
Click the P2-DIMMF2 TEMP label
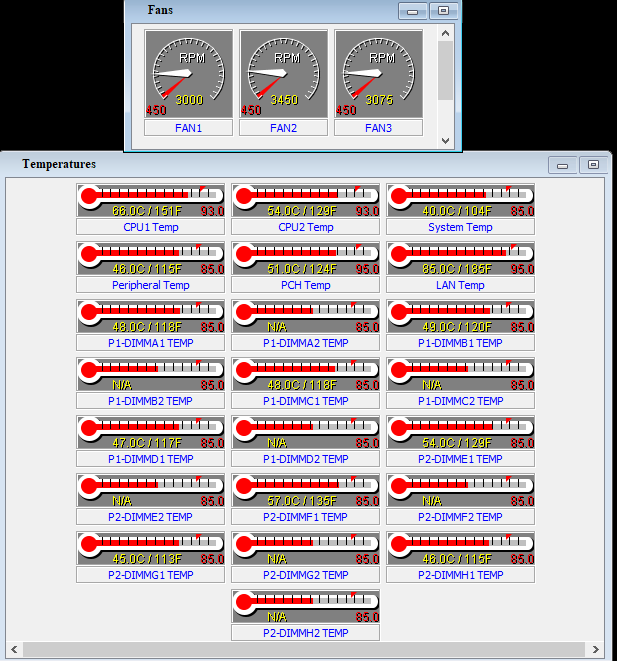(460, 517)
